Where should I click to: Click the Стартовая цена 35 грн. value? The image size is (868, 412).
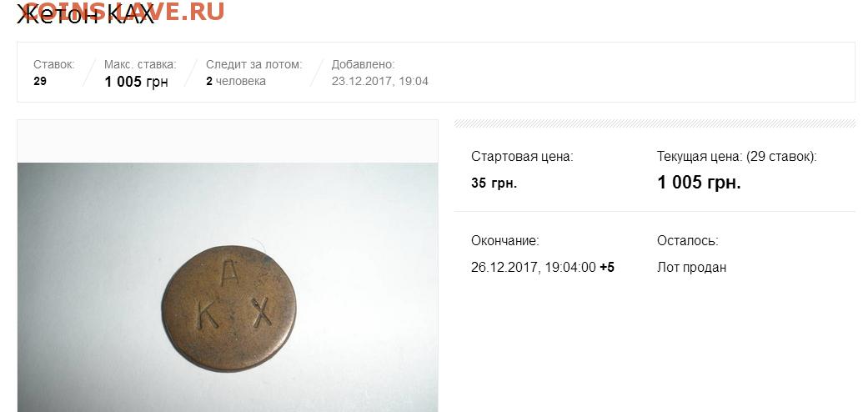coord(494,183)
